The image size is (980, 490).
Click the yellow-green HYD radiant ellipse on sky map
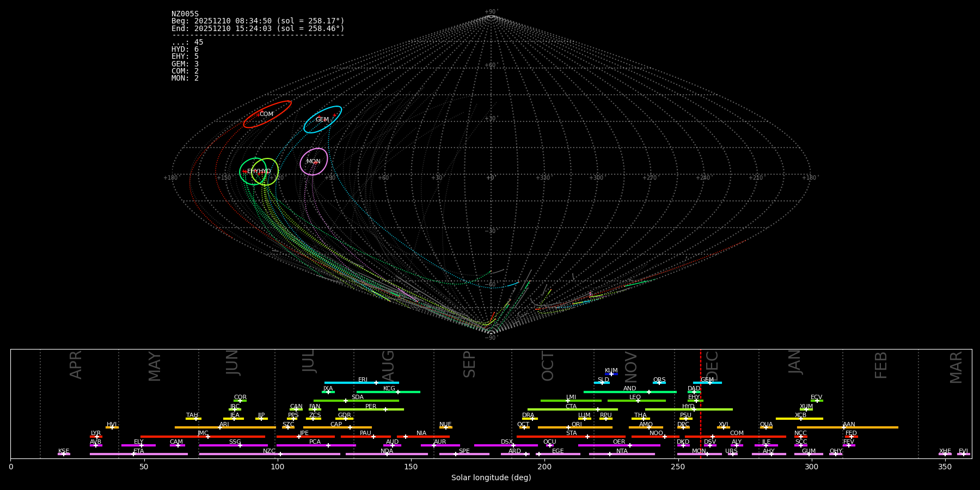click(x=265, y=171)
